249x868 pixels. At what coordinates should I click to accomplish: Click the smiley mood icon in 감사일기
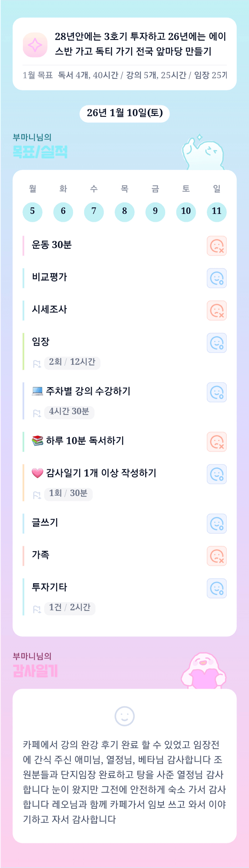click(x=125, y=716)
